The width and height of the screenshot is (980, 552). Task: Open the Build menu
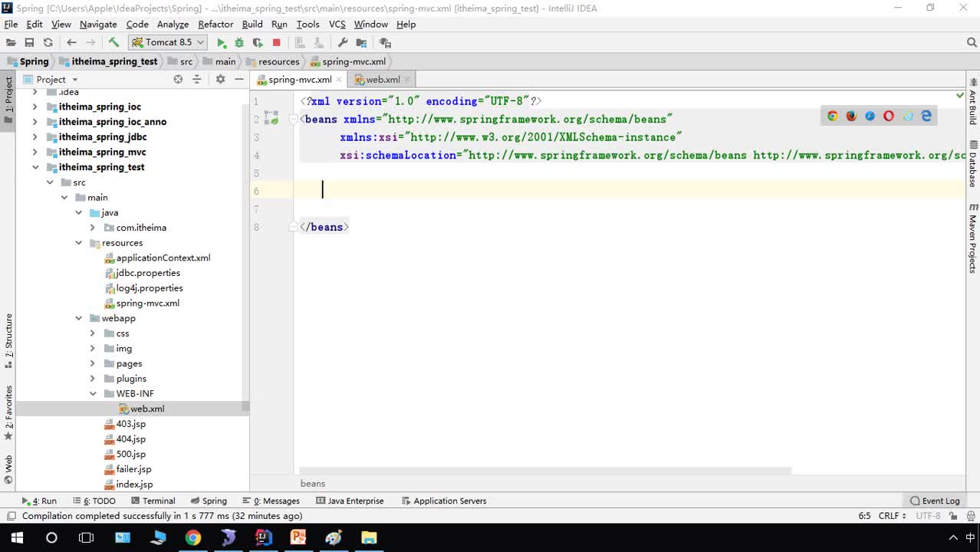pos(252,24)
